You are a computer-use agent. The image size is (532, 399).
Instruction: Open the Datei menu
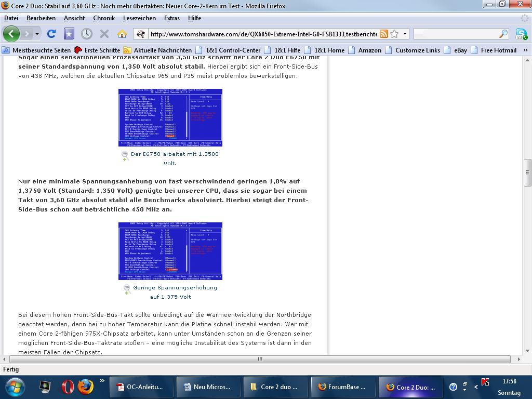pyautogui.click(x=11, y=18)
